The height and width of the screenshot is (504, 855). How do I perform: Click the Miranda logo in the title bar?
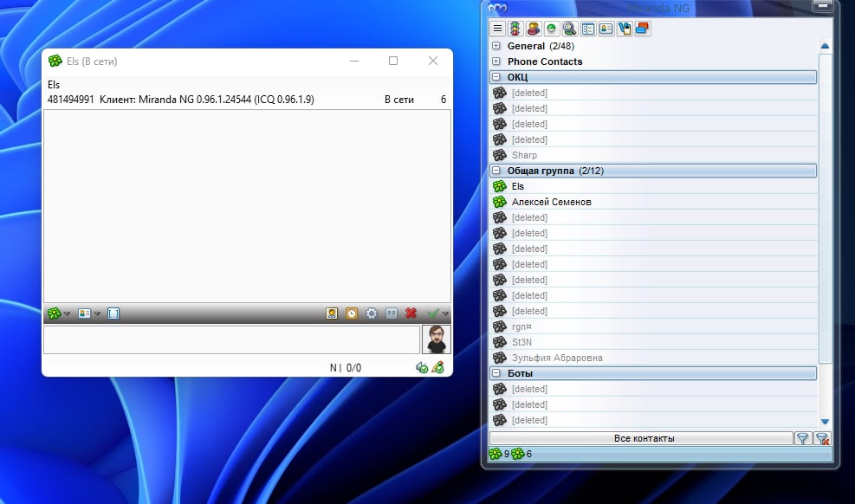point(497,8)
